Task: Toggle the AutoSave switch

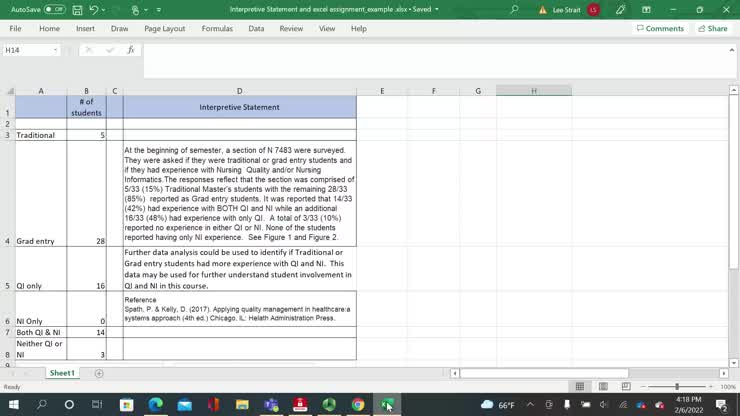Action: pos(54,10)
